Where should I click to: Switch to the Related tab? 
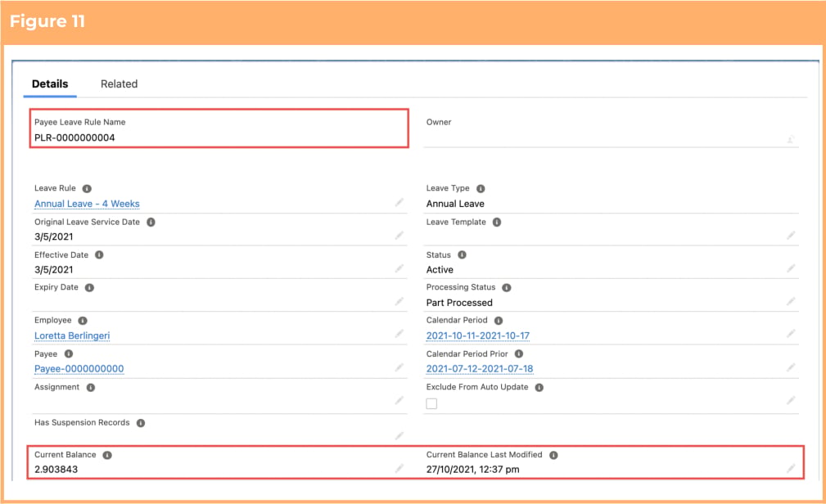(119, 83)
